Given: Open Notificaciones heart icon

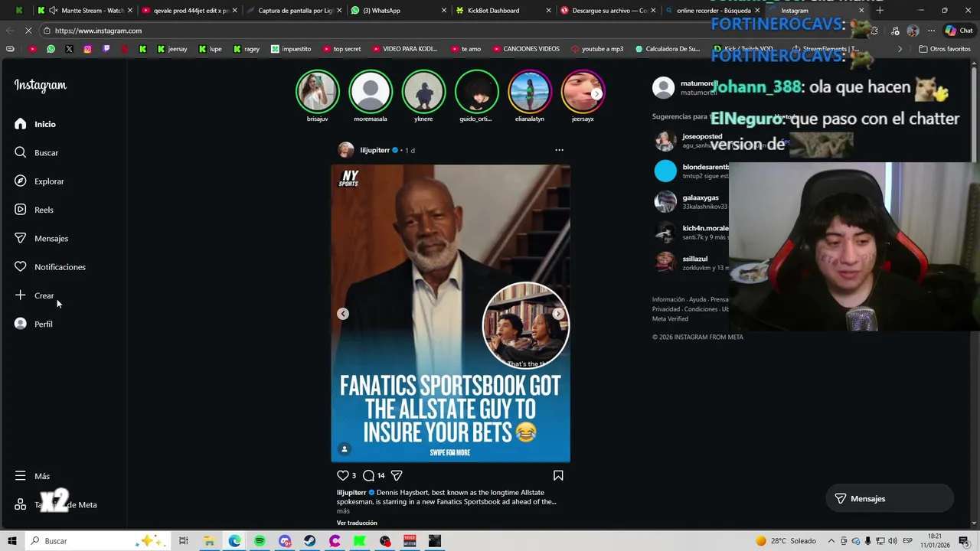Looking at the screenshot, I should click(x=21, y=266).
